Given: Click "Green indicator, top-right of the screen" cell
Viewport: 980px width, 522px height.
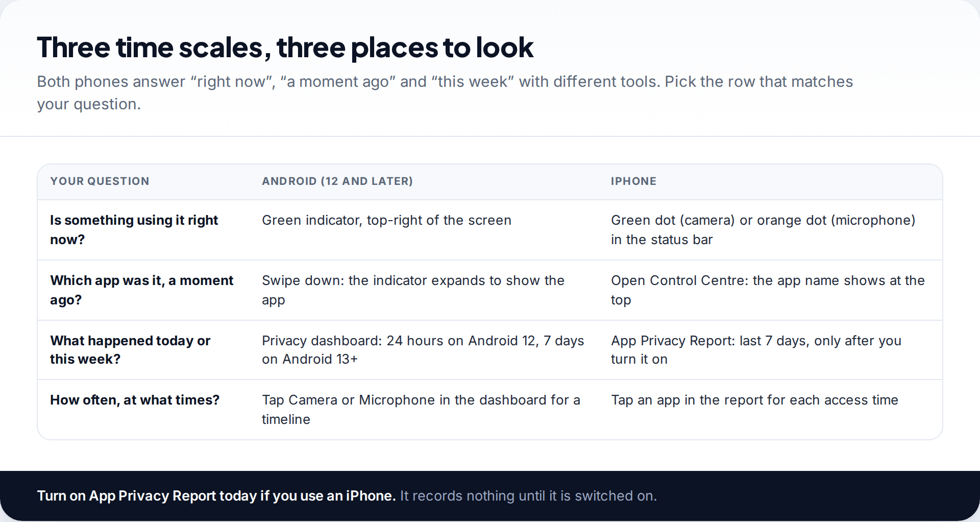Looking at the screenshot, I should coord(386,220).
